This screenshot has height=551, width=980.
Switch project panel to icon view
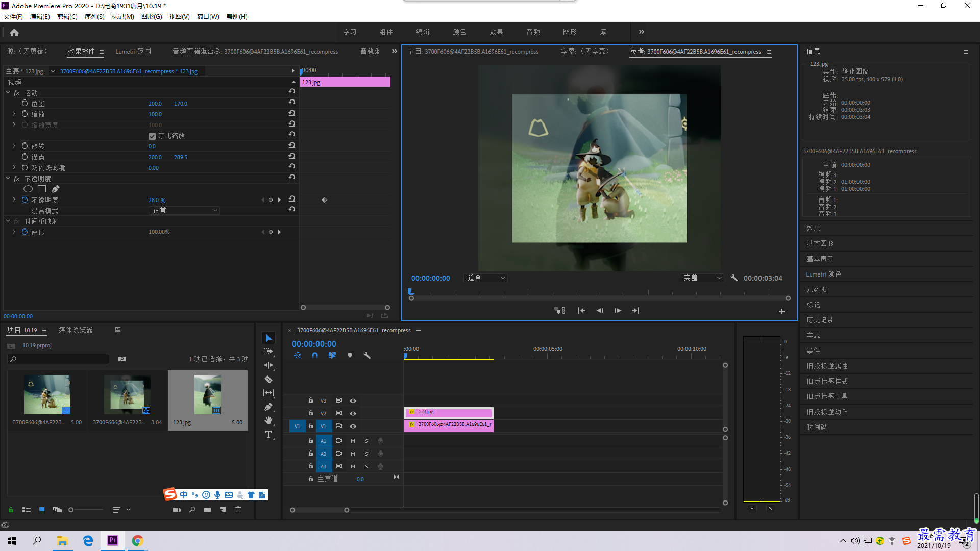pyautogui.click(x=42, y=509)
